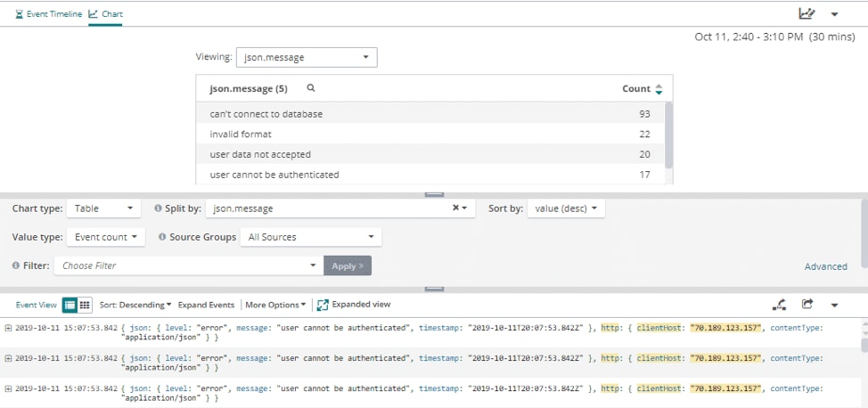The width and height of the screenshot is (868, 408).
Task: Switch to the grid view icon
Action: click(x=85, y=305)
